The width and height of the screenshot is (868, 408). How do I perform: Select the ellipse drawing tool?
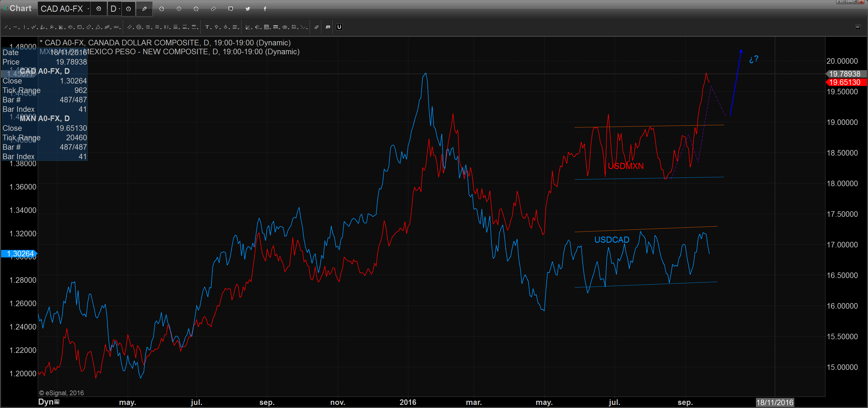point(70,27)
